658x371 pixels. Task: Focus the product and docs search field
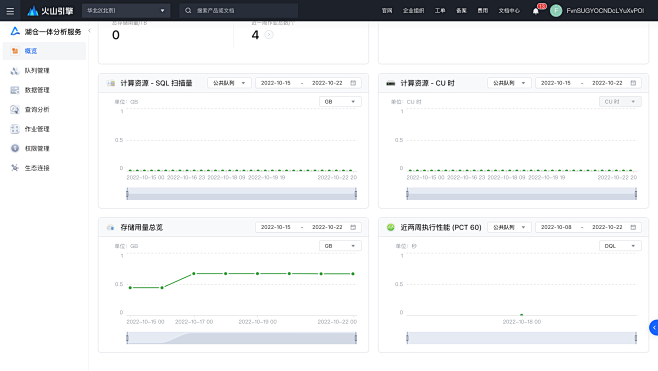point(238,10)
